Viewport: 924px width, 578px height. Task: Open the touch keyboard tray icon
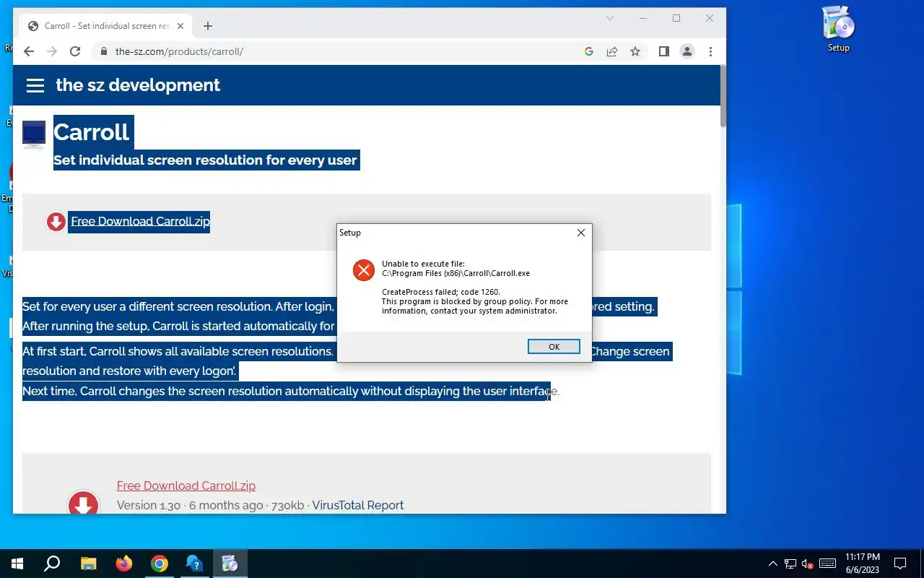(x=828, y=564)
